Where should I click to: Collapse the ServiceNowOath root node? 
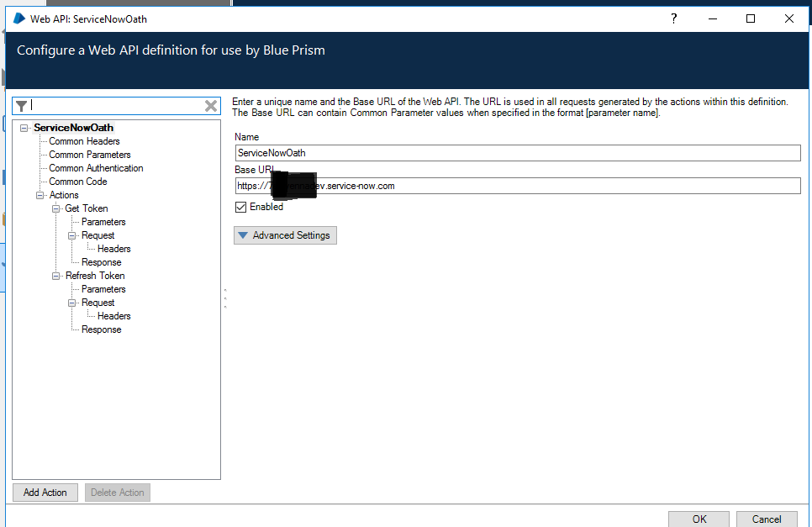(24, 128)
